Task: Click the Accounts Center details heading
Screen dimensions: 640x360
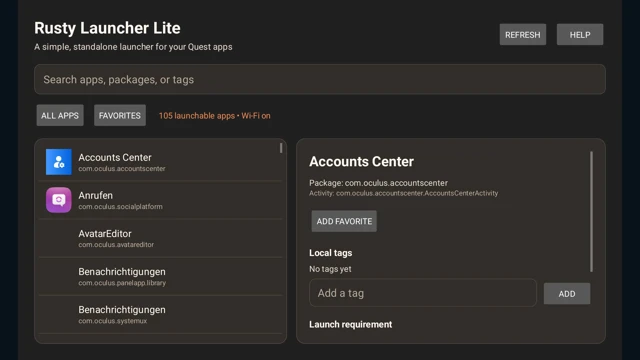Action: coord(361,162)
